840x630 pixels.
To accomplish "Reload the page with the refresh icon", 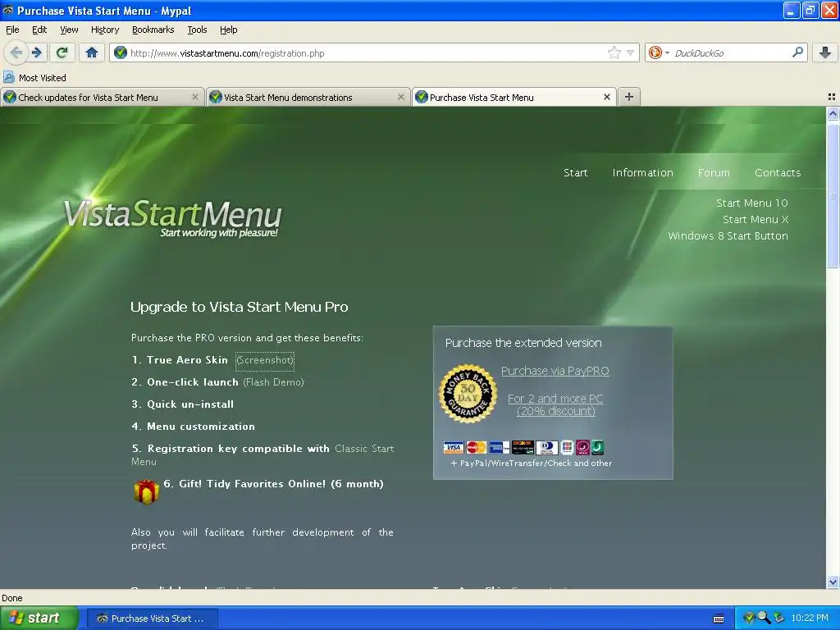I will 62,52.
